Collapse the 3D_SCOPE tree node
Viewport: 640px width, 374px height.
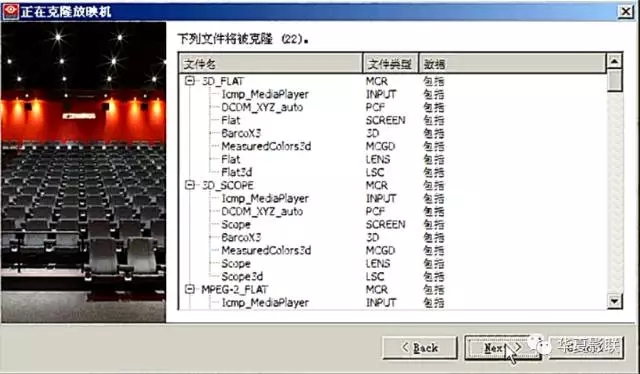pyautogui.click(x=189, y=185)
